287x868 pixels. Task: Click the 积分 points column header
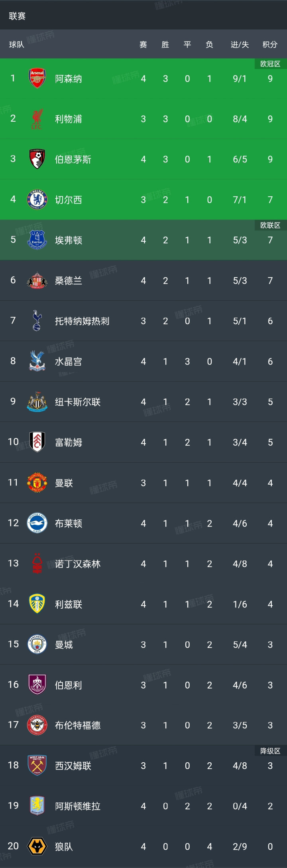pyautogui.click(x=270, y=44)
